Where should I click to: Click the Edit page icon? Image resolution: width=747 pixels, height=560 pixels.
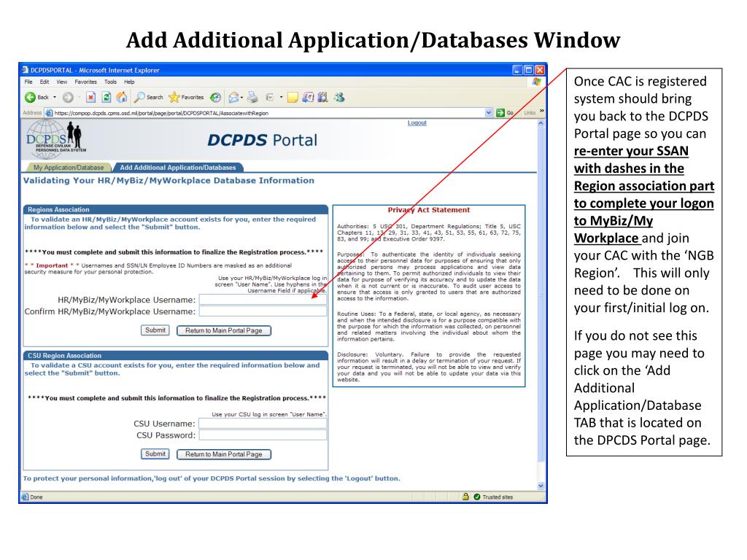pyautogui.click(x=270, y=97)
